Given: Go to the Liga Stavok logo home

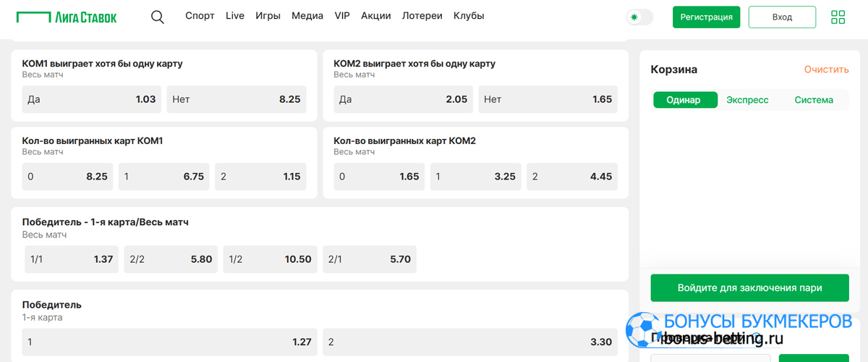Looking at the screenshot, I should 67,17.
